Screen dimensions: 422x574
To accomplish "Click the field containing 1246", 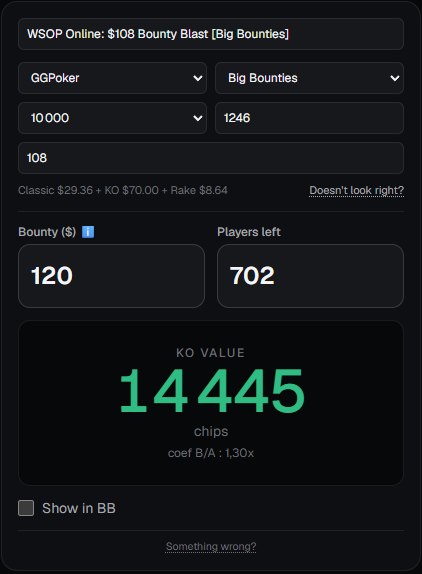I will coord(309,118).
